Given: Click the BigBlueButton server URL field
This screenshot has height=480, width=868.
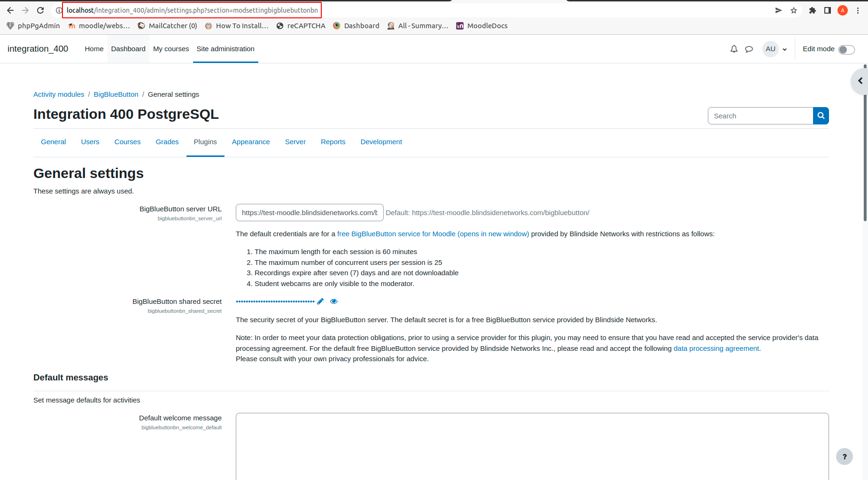Looking at the screenshot, I should [x=310, y=213].
